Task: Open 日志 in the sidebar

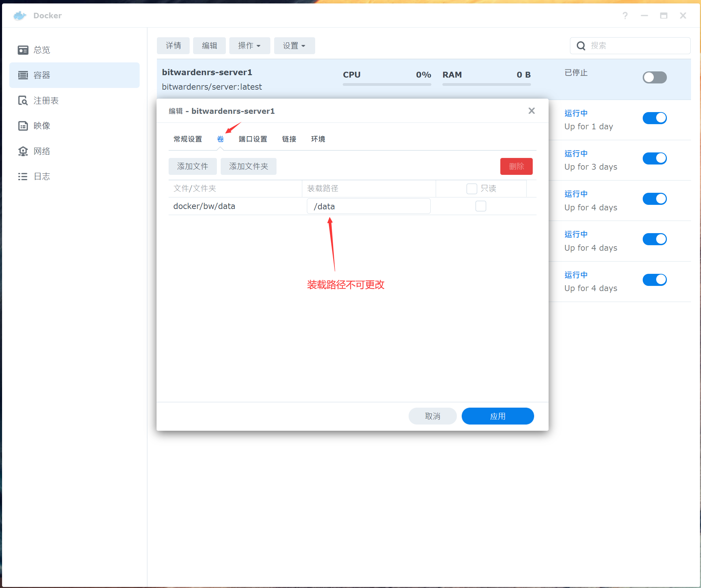Action: point(74,177)
